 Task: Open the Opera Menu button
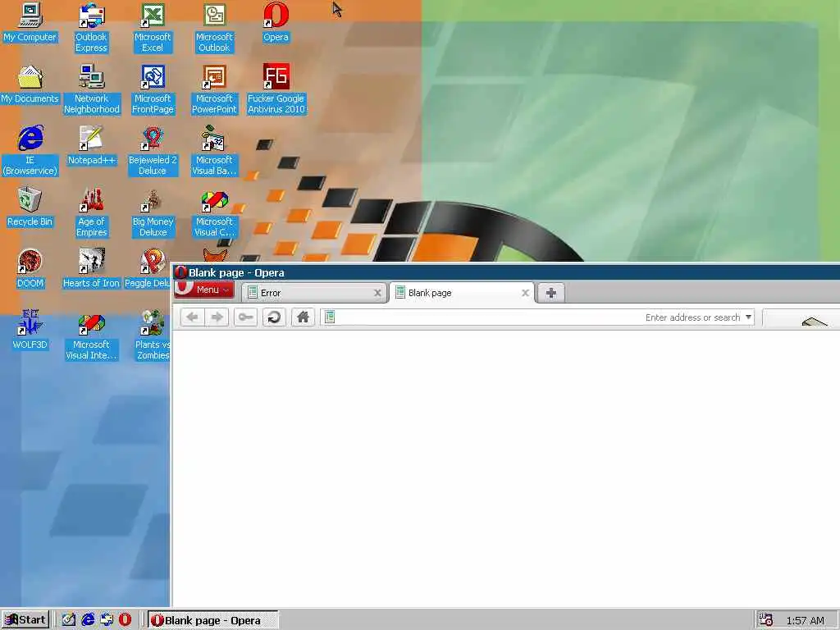click(x=204, y=290)
